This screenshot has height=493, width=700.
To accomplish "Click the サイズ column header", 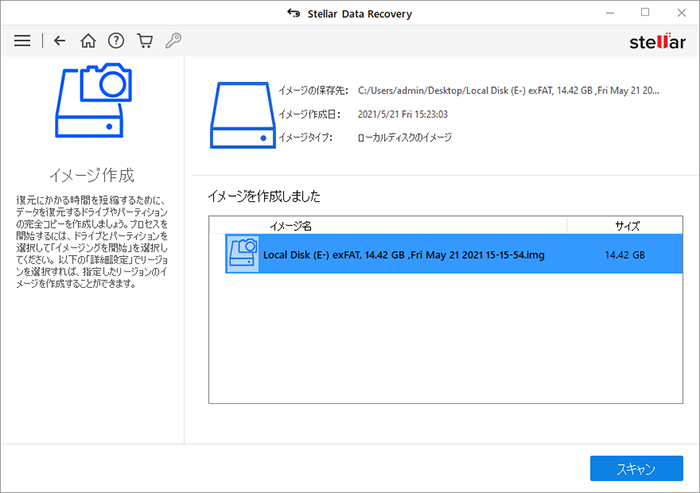I will pos(627,226).
